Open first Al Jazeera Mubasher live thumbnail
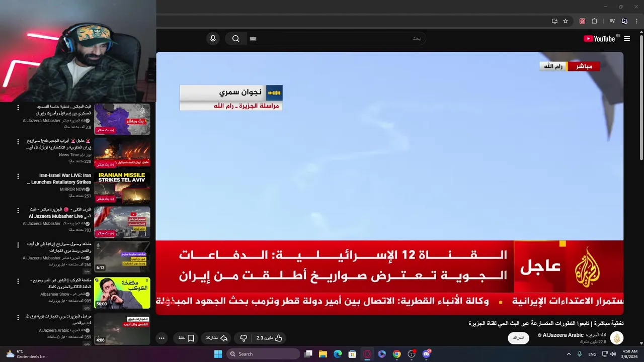Image resolution: width=644 pixels, height=362 pixels. [x=122, y=119]
